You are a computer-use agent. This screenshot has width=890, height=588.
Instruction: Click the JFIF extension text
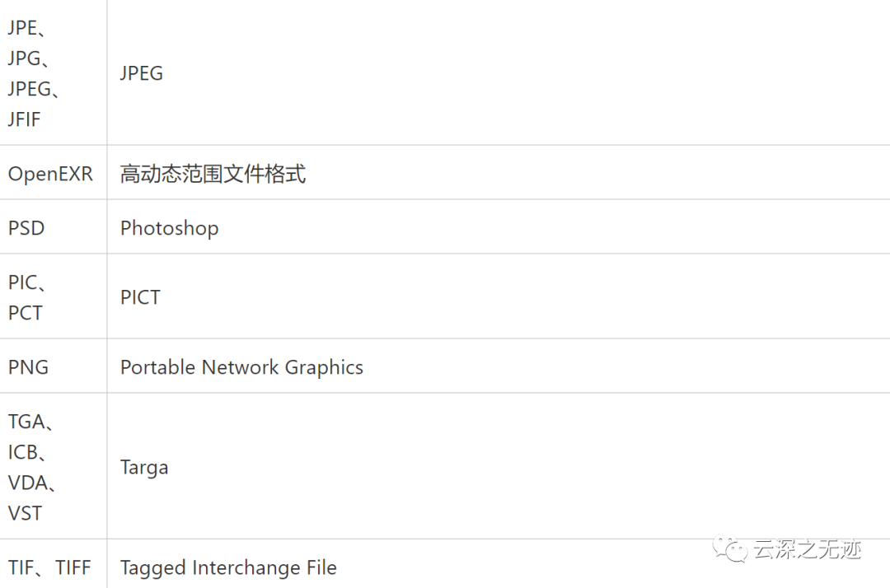25,119
